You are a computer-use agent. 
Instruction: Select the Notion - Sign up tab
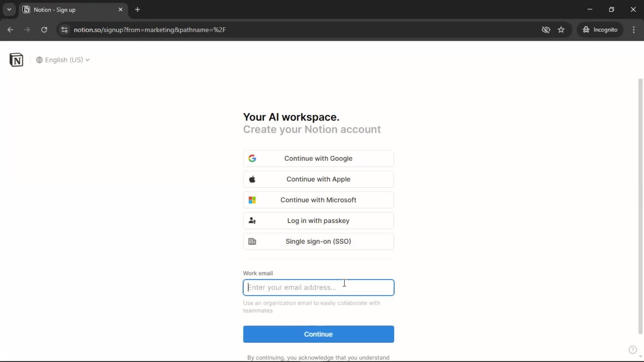coord(73,10)
